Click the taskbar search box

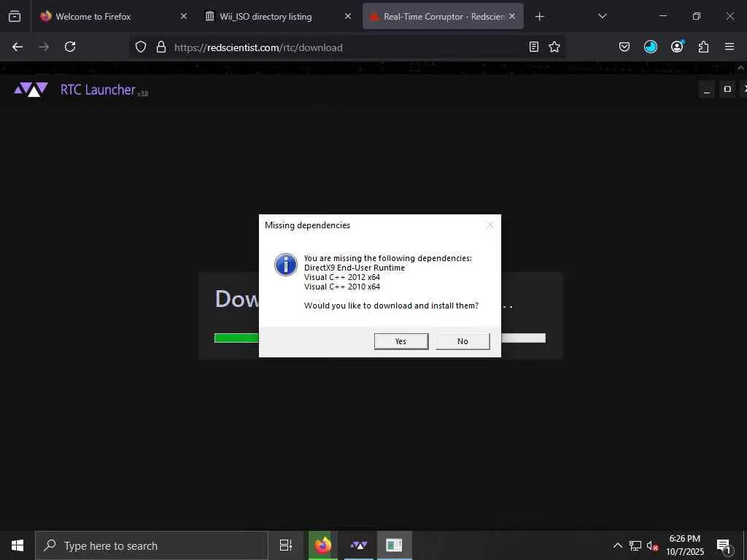(152, 545)
